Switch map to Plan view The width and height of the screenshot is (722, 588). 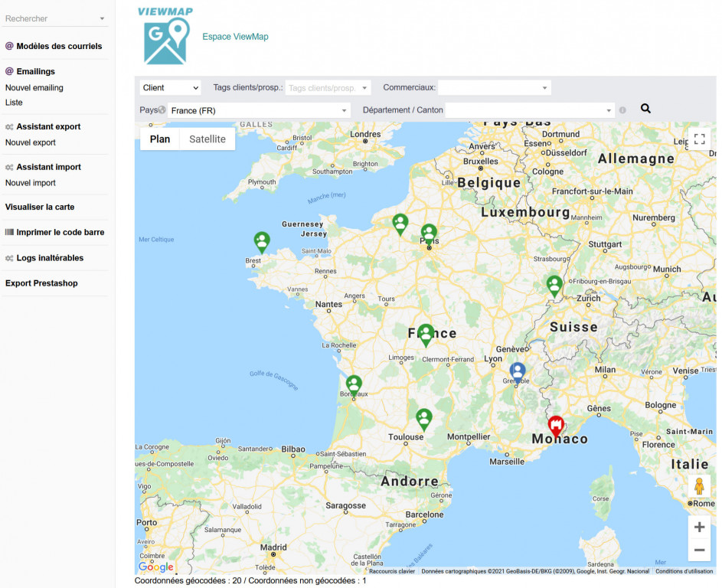(160, 139)
